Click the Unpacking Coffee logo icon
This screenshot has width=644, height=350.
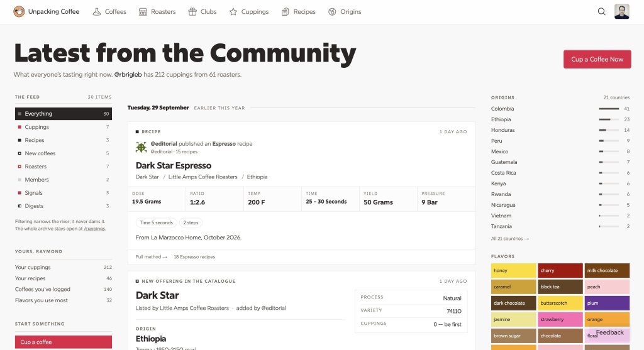click(19, 11)
